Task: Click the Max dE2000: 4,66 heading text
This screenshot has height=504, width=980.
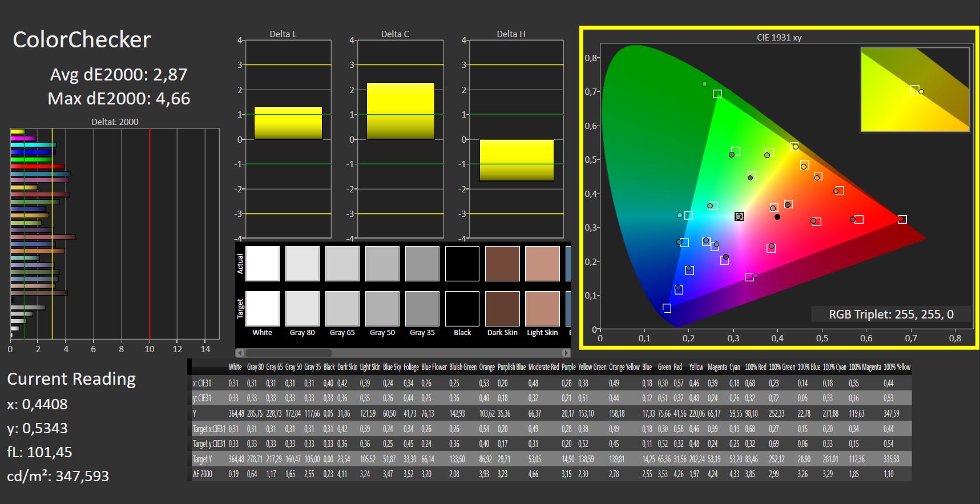Action: 119,99
